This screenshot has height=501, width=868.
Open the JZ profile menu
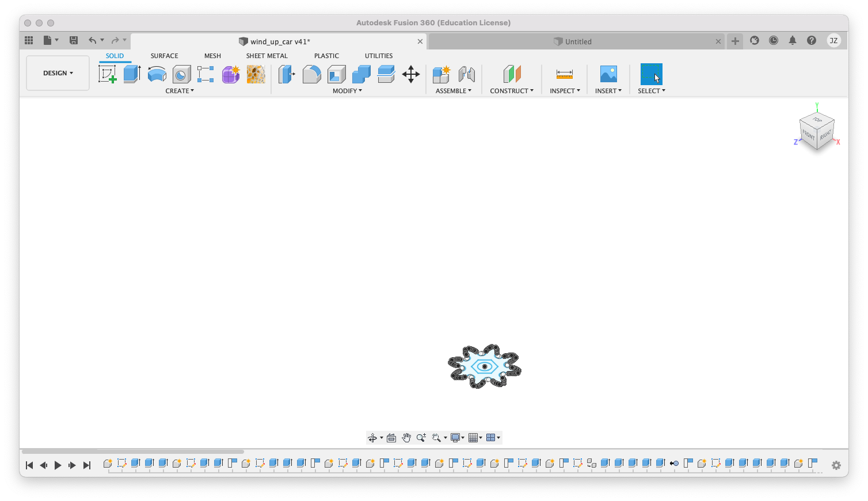(x=833, y=40)
